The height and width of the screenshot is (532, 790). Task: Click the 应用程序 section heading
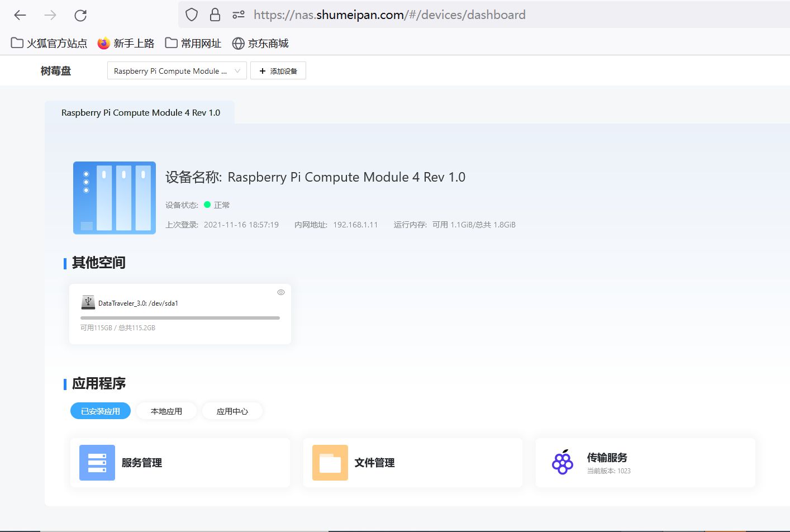point(99,383)
